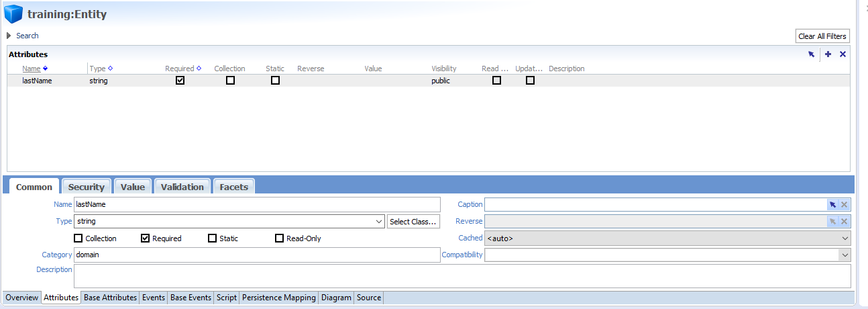Screen dimensions: 868x309
Task: Uncheck Required in the lastName table row
Action: [180, 81]
